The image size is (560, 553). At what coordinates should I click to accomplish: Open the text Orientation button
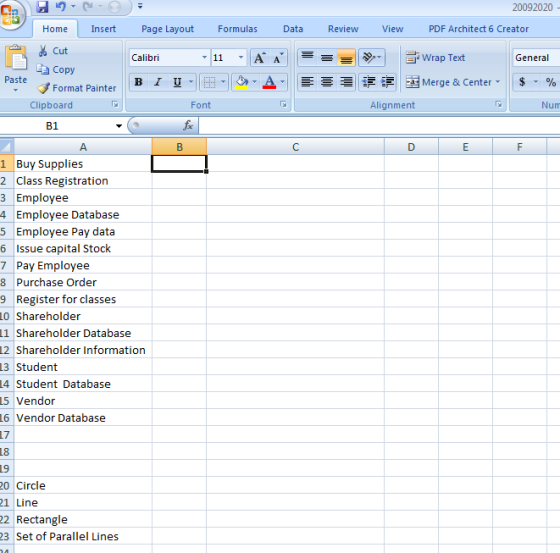pyautogui.click(x=372, y=58)
